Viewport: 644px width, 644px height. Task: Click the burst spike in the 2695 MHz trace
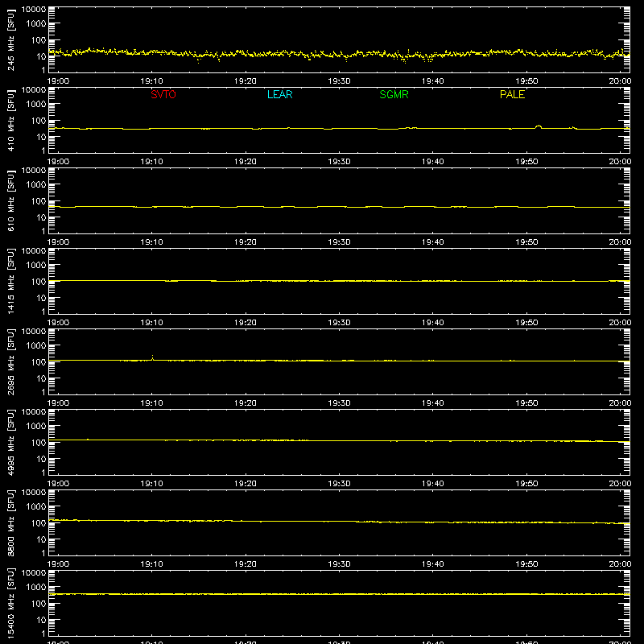(152, 357)
